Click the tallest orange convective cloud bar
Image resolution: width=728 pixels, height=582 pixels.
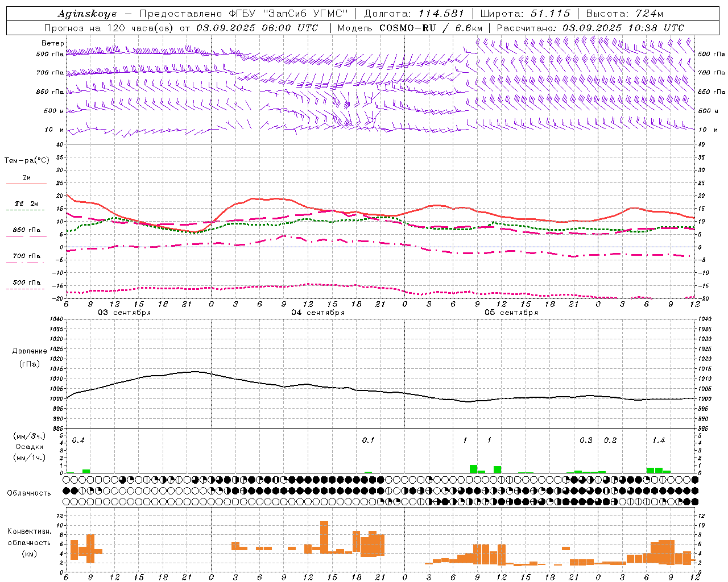coord(324,537)
